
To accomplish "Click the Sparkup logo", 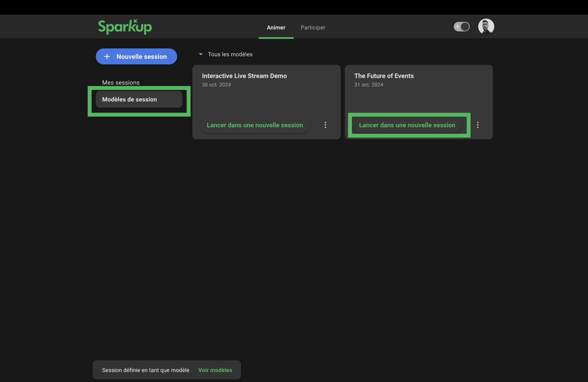I will tap(125, 27).
